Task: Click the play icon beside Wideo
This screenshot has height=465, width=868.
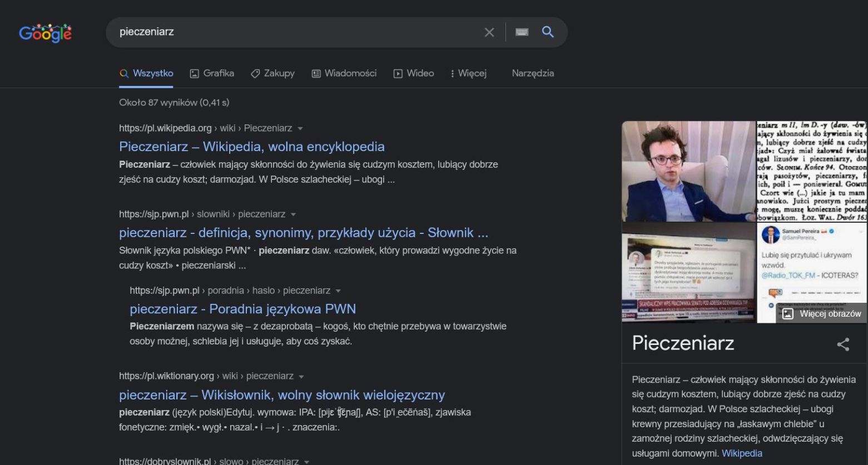Action: (398, 73)
